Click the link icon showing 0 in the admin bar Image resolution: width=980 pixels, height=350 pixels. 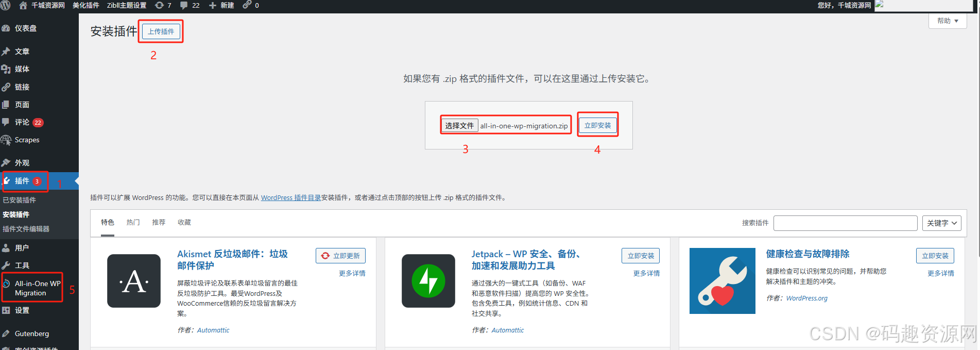pyautogui.click(x=247, y=5)
